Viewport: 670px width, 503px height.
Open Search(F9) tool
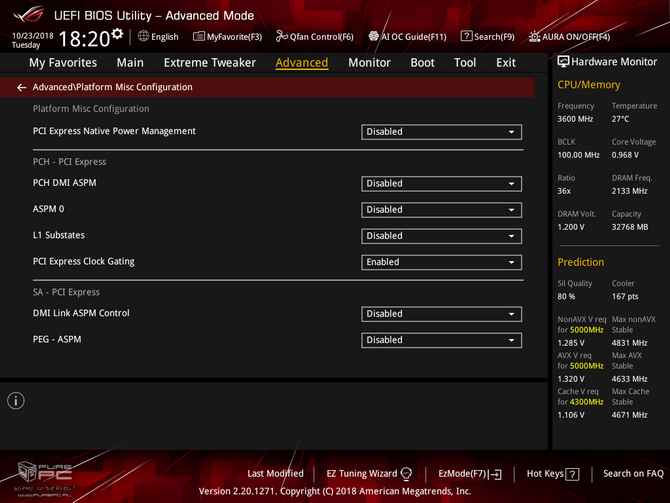click(488, 37)
